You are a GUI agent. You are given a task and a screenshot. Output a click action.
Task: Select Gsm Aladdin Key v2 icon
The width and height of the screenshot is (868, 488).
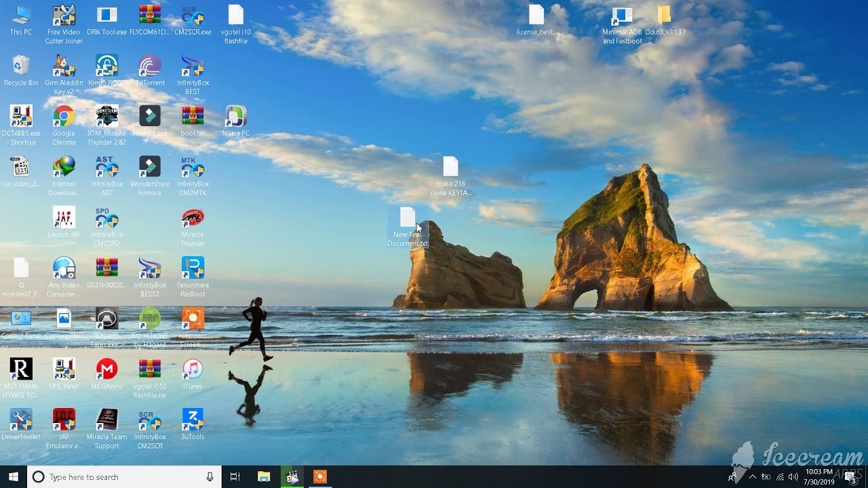pos(64,75)
